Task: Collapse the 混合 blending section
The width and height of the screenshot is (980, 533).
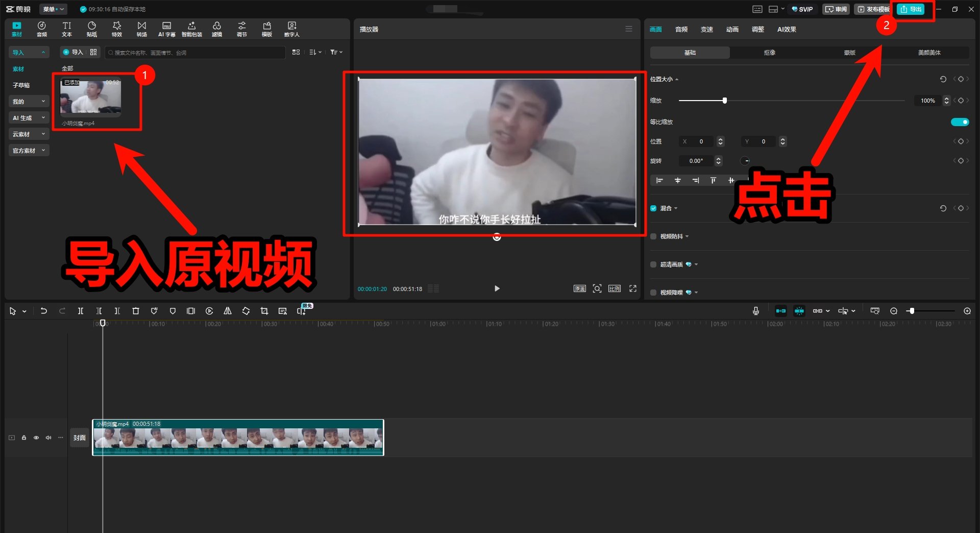Action: pos(675,208)
